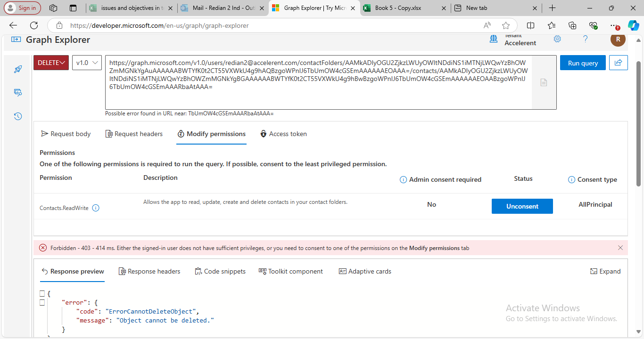Open the resources sidebar icon

click(x=18, y=93)
